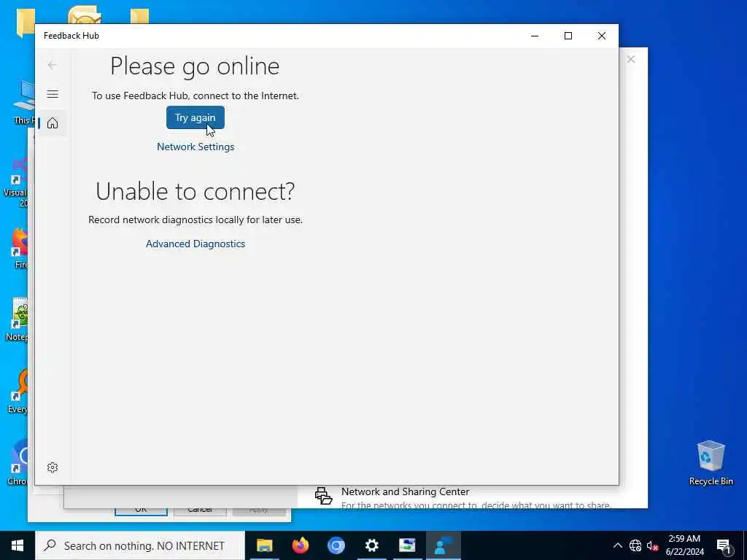The height and width of the screenshot is (560, 747).
Task: Click the Network and Sharing Center printer icon
Action: point(323,496)
